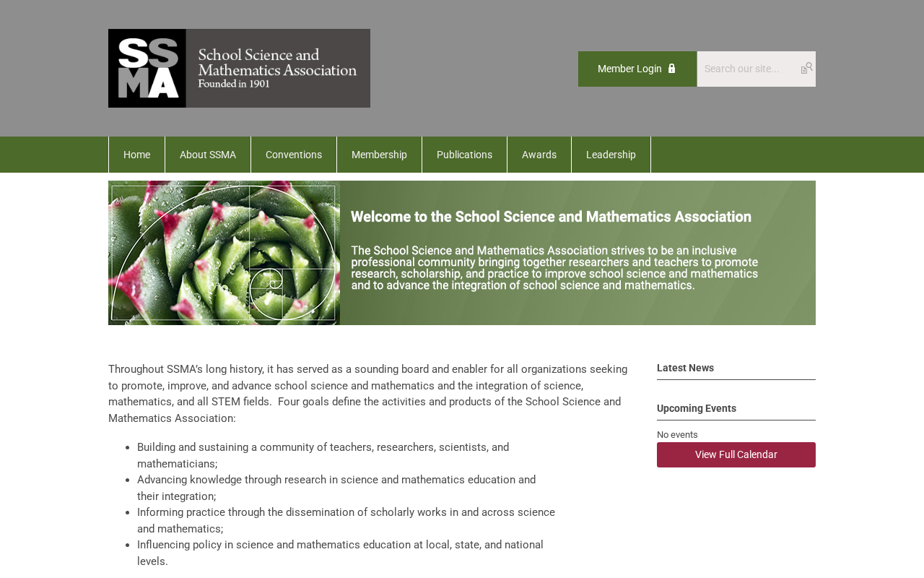924x578 pixels.
Task: Click the SSMA logo in the header
Action: pyautogui.click(x=239, y=68)
